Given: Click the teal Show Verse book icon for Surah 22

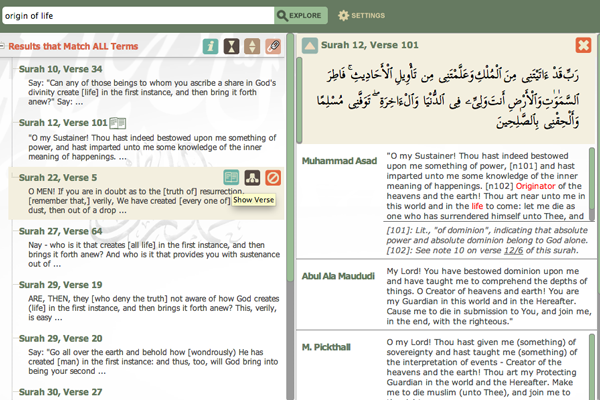Looking at the screenshot, I should coord(231,178).
